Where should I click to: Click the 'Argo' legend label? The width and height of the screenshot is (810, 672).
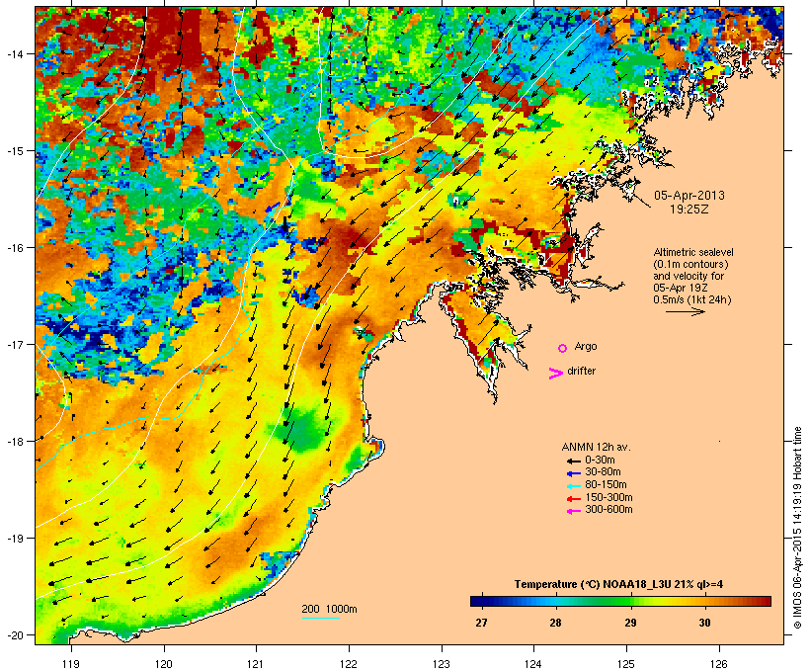[586, 347]
